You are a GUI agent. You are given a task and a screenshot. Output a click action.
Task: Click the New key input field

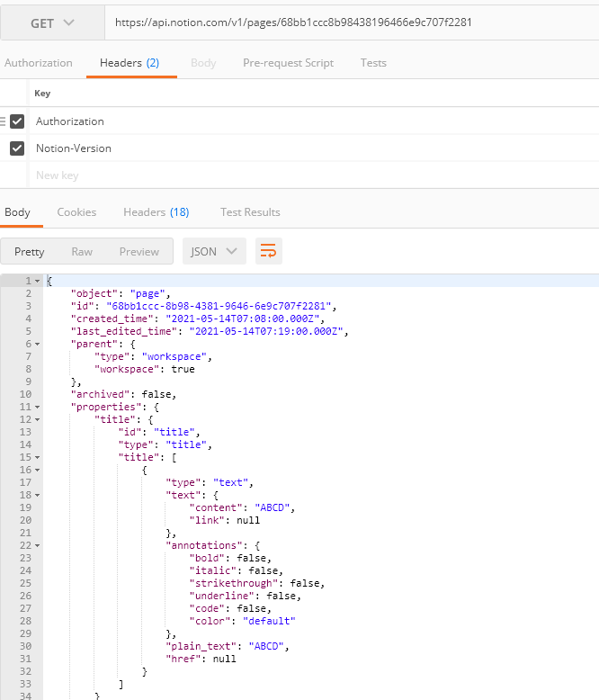click(314, 175)
